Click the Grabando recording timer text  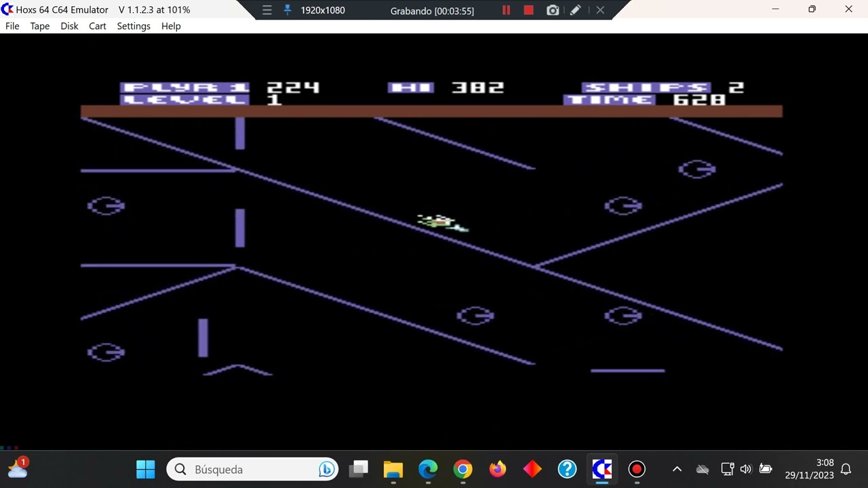(x=432, y=11)
